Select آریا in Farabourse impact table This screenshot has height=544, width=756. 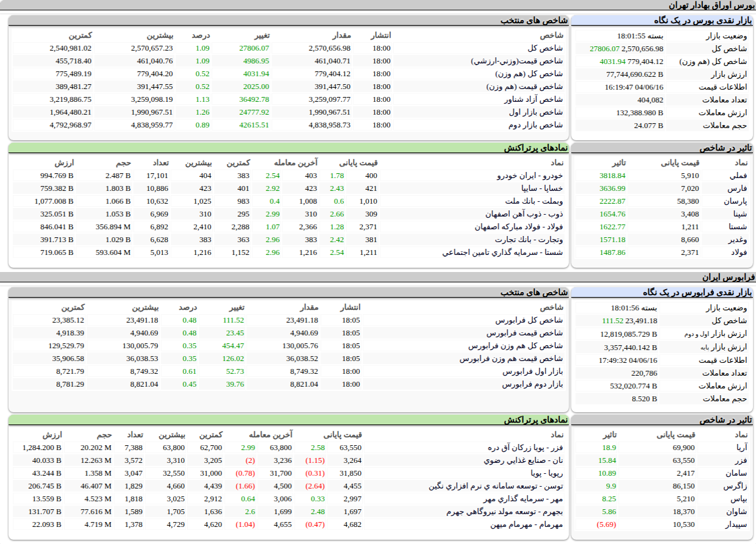(x=741, y=448)
